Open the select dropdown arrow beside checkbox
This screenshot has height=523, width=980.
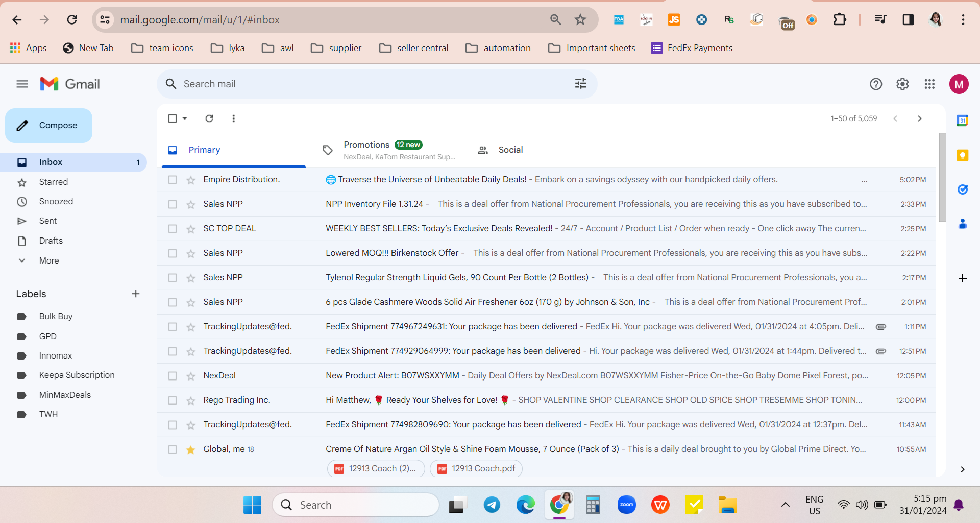[x=185, y=118]
